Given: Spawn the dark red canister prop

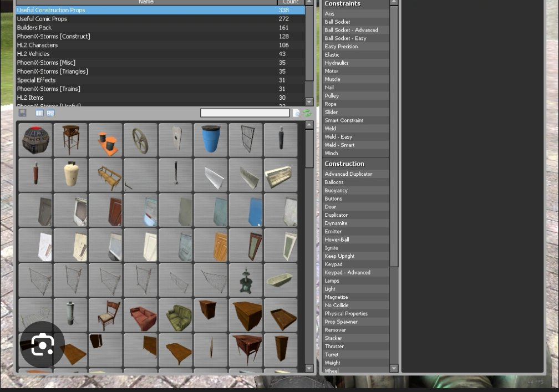Looking at the screenshot, I should pos(35,175).
